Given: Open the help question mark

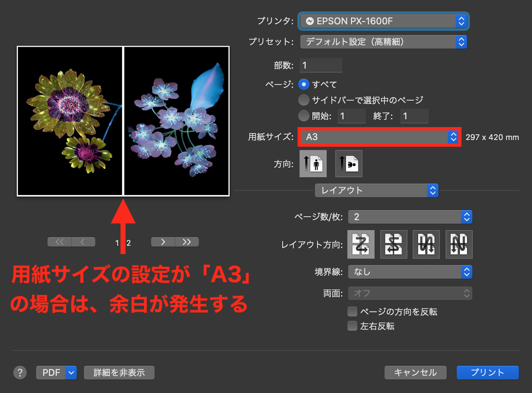Looking at the screenshot, I should (20, 372).
